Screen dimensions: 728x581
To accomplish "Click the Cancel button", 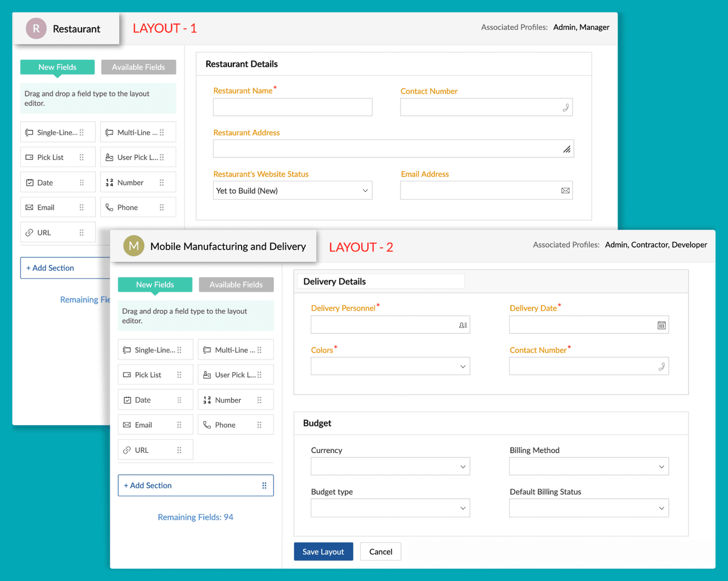I will [x=380, y=551].
